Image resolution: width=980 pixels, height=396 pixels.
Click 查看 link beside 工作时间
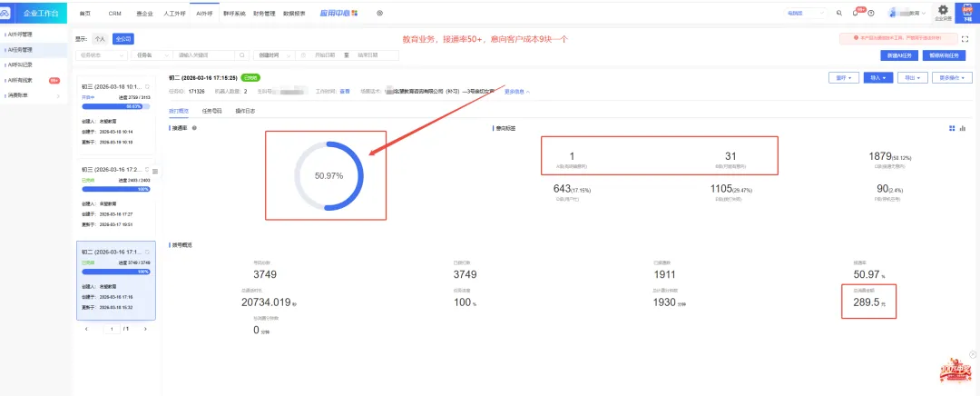coord(345,92)
